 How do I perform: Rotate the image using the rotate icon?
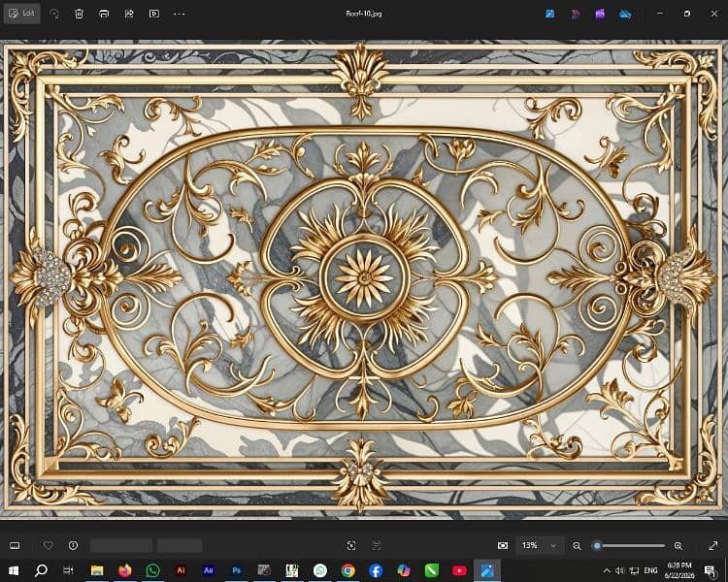pos(54,14)
